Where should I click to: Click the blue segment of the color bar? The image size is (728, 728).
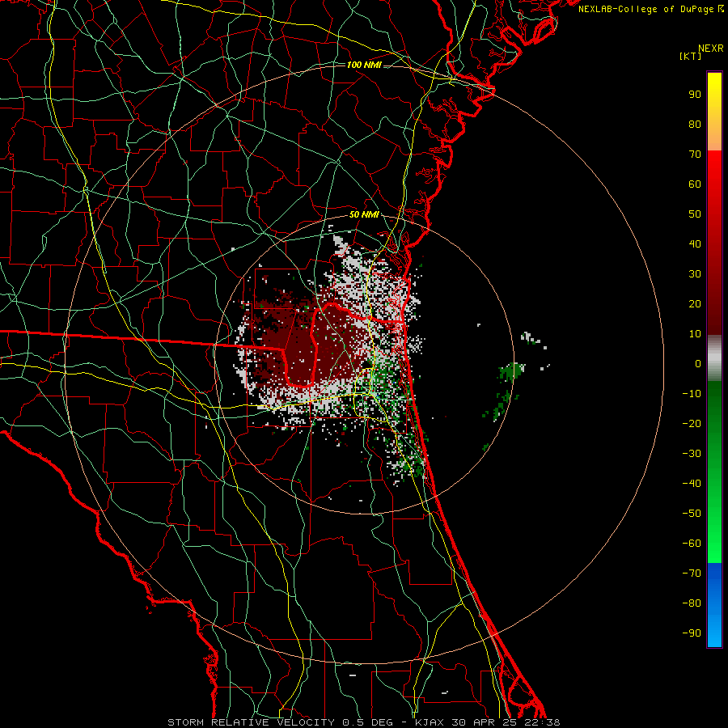click(x=714, y=605)
